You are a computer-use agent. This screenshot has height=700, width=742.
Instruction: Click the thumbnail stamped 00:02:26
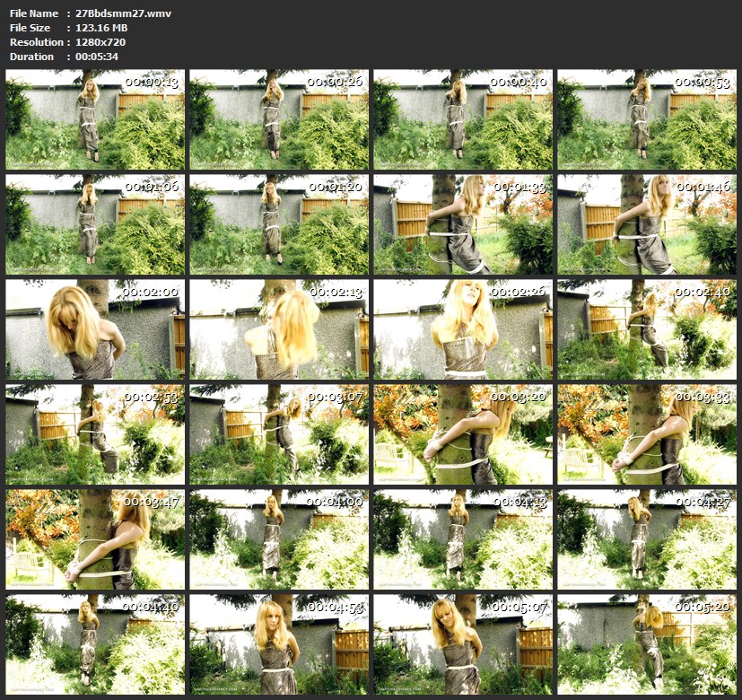click(463, 329)
